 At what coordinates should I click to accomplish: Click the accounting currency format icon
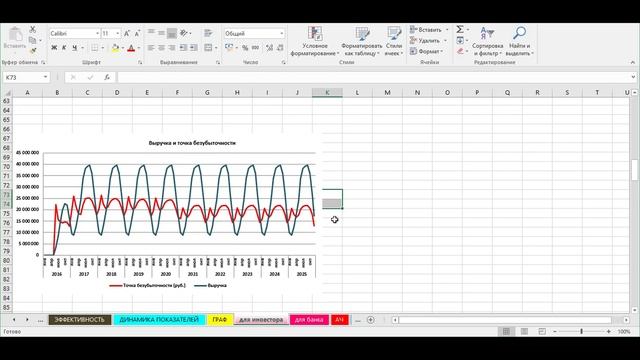coord(229,48)
